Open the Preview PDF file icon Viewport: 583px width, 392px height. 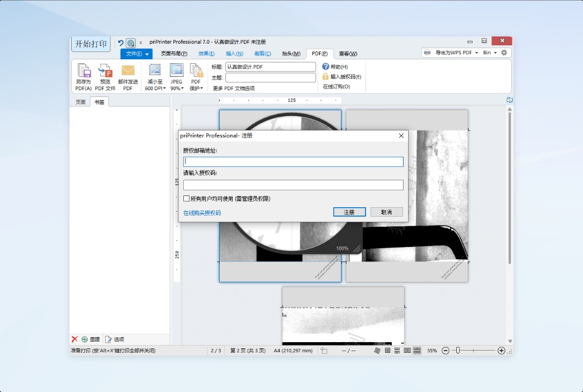tap(105, 71)
